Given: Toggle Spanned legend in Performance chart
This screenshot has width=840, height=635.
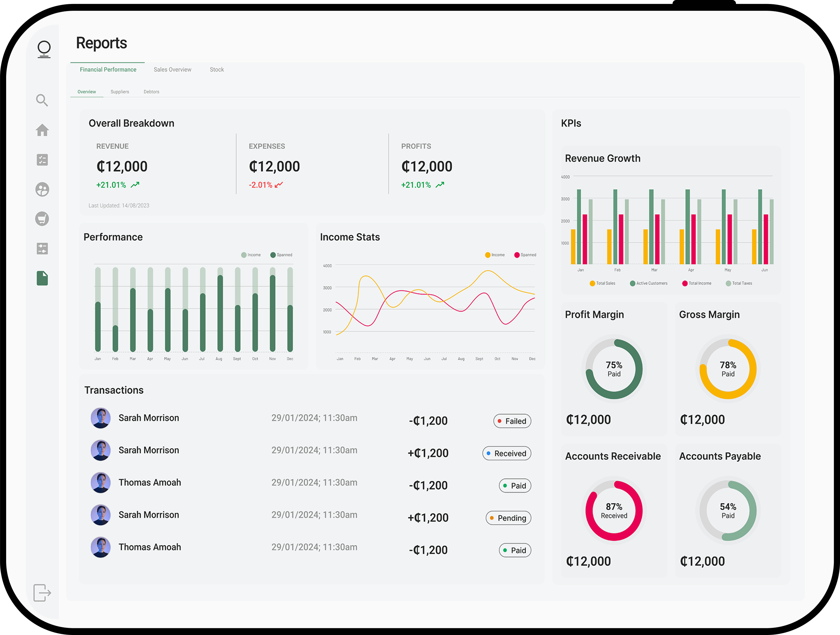Looking at the screenshot, I should click(282, 255).
